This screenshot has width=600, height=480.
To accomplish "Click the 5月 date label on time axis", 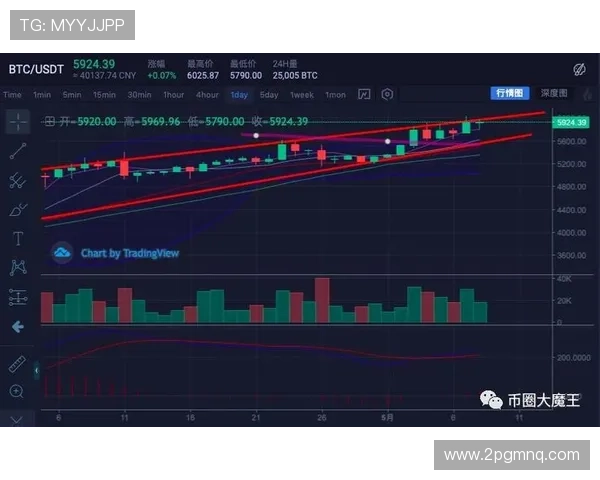I will point(387,418).
